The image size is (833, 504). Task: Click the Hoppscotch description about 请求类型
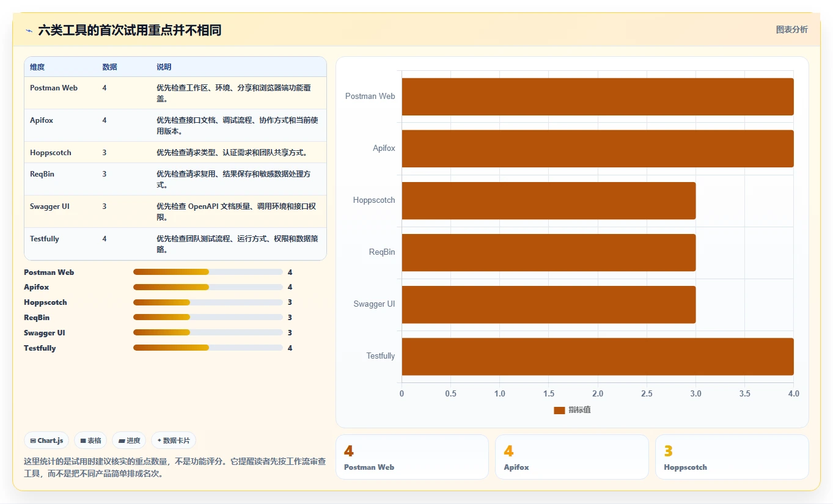(x=232, y=153)
